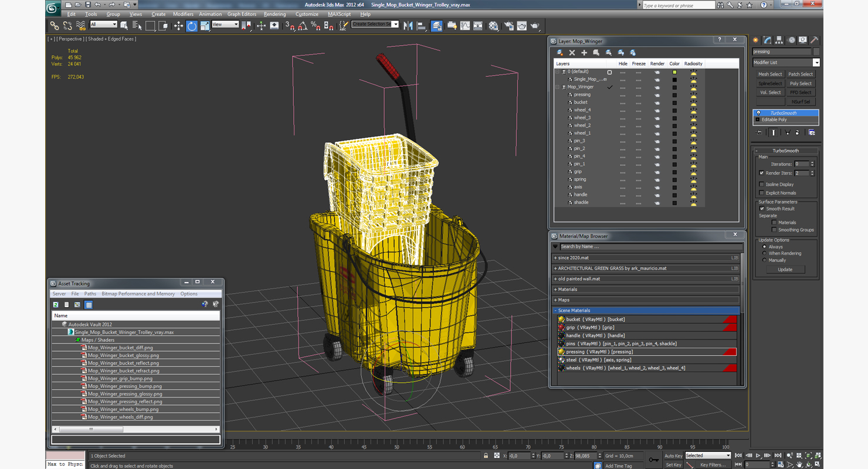The height and width of the screenshot is (469, 868).
Task: Open Material Editor icon in toolbar
Action: (494, 26)
